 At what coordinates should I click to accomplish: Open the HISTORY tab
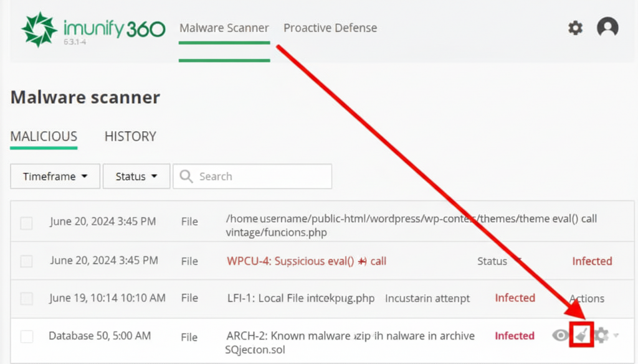[x=130, y=136]
